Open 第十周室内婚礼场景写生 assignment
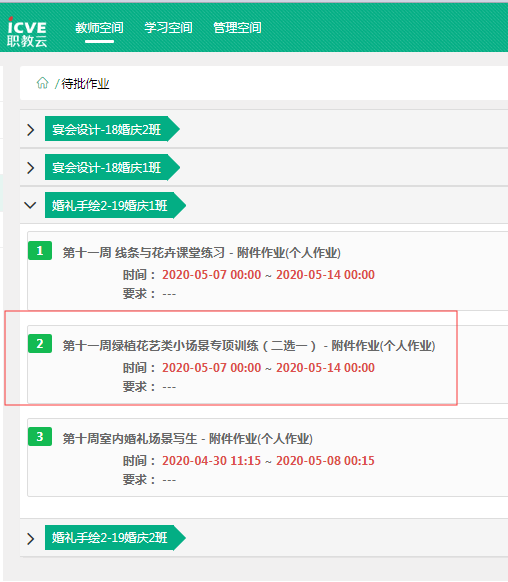This screenshot has height=582, width=508. tap(187, 439)
